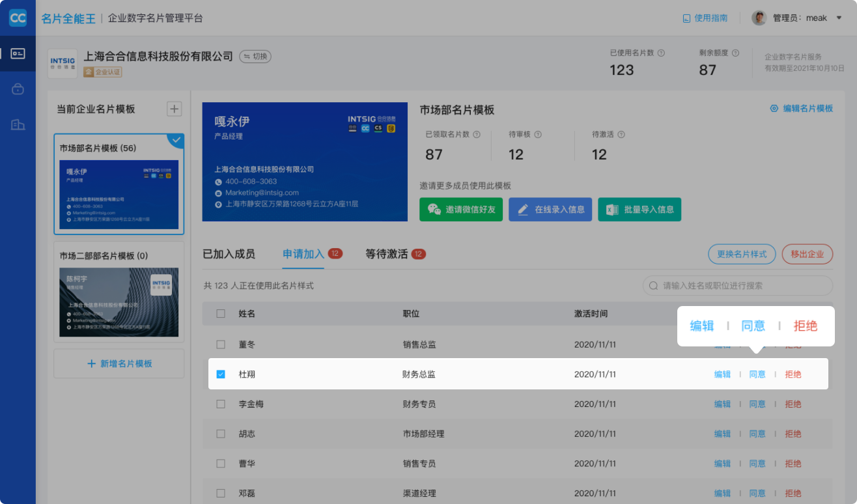Click info icon next to 已领取名片数
The width and height of the screenshot is (857, 504).
point(477,135)
